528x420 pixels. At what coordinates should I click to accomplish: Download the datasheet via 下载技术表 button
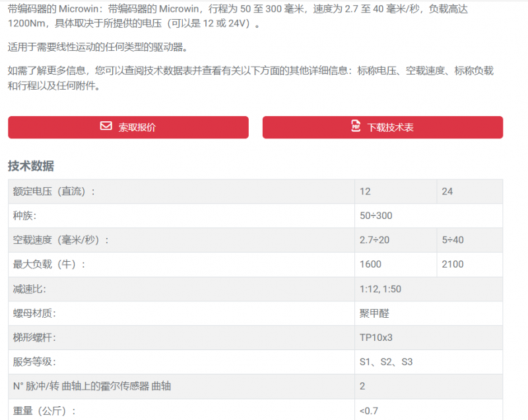(x=383, y=127)
